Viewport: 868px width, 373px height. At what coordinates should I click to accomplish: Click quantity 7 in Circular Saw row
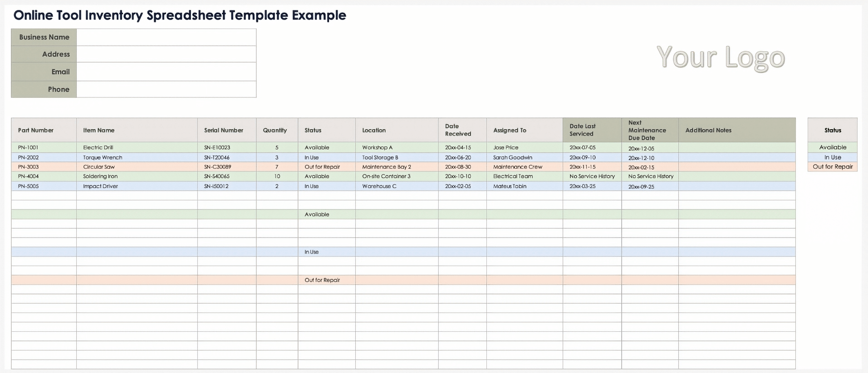click(x=277, y=167)
